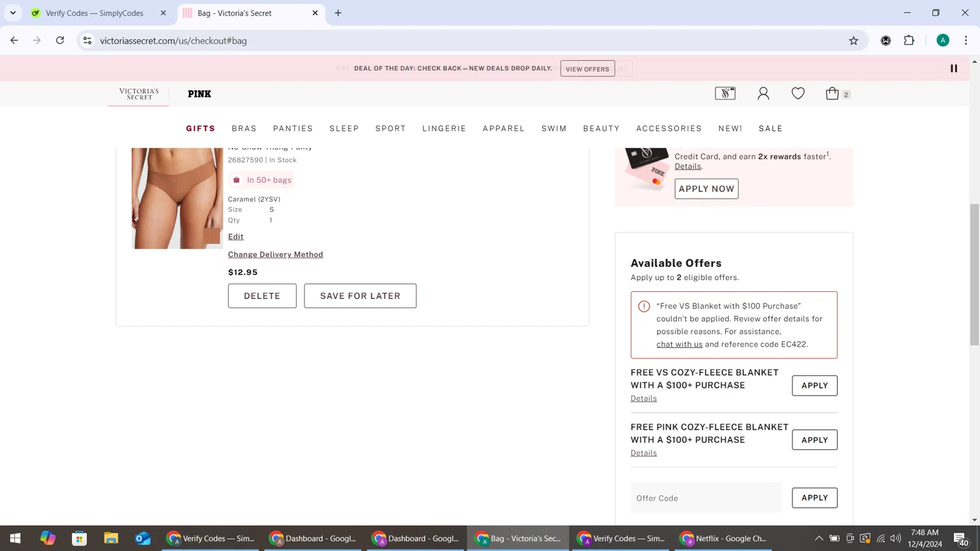Reload the current page
Screen dimensions: 980x551
[60, 40]
